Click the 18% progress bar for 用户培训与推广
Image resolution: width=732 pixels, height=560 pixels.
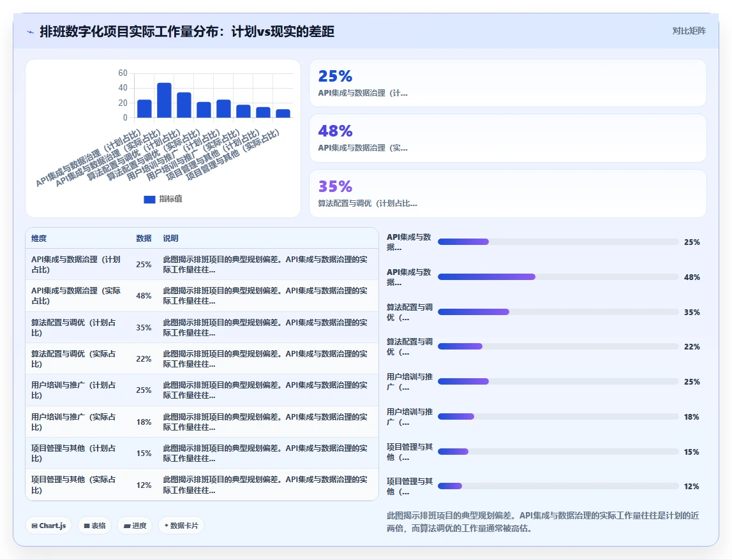point(558,416)
